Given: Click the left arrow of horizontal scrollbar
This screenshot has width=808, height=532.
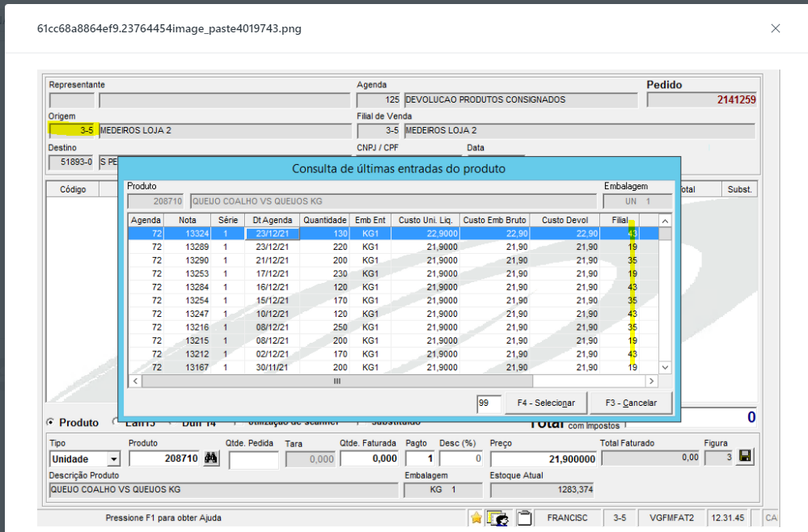Looking at the screenshot, I should pyautogui.click(x=135, y=381).
